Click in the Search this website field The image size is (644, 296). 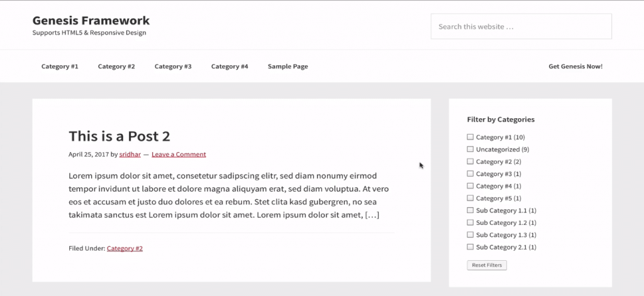coord(521,26)
